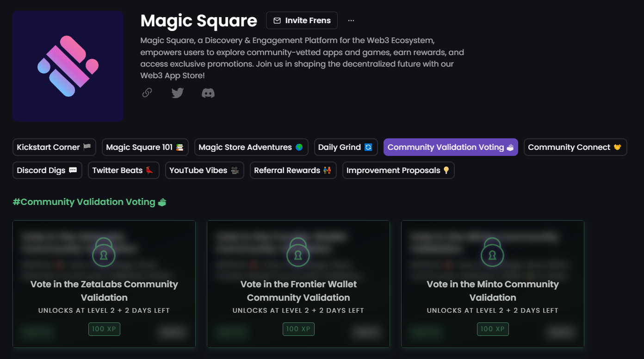The width and height of the screenshot is (644, 359).
Task: Select the Twitter Beats category
Action: tap(124, 170)
